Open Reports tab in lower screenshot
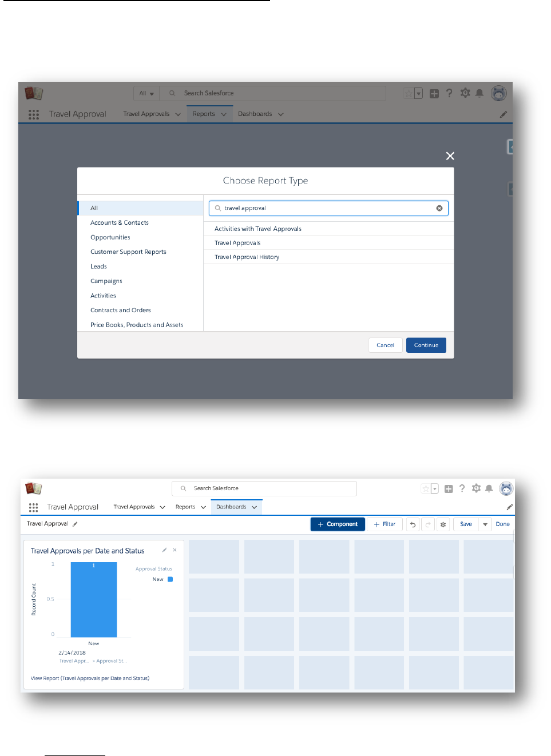Screen dimensions: 551x756 (185, 507)
